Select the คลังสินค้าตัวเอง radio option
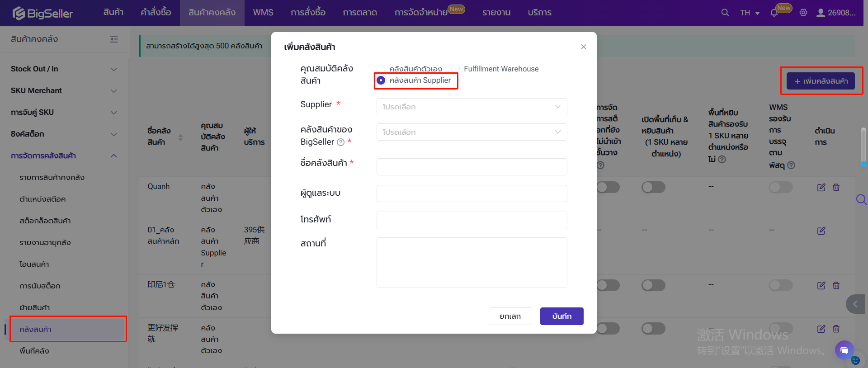Viewport: 868px width, 368px height. [381, 69]
